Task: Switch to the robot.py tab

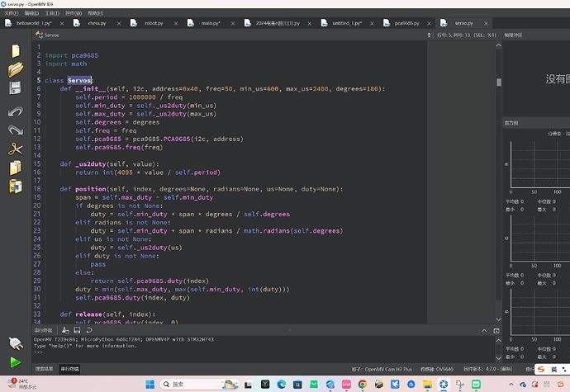Action: [x=154, y=23]
